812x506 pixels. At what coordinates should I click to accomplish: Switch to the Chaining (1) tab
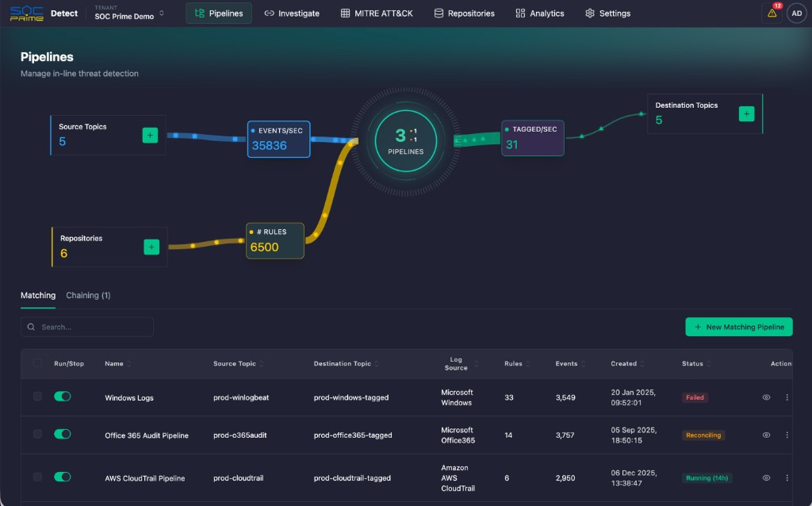[88, 295]
